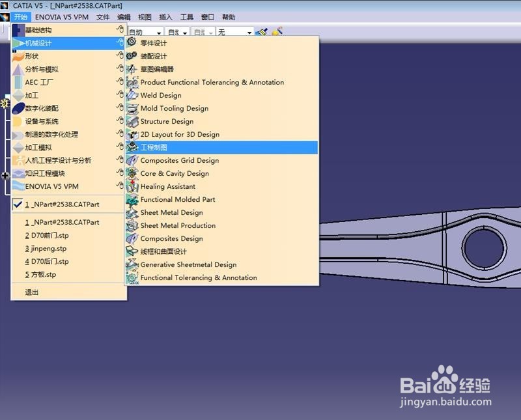521x420 pixels.
Task: Click the 草图编辑器 sketch icon
Action: point(132,69)
